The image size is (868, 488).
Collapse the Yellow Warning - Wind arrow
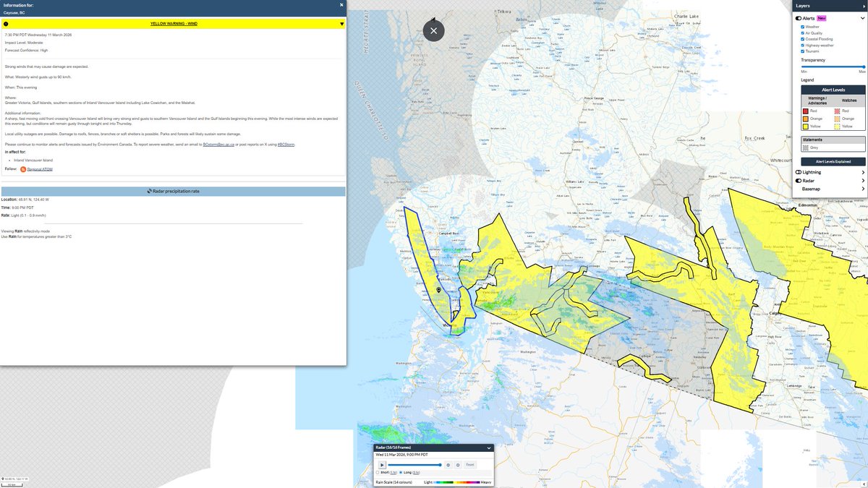pos(341,23)
